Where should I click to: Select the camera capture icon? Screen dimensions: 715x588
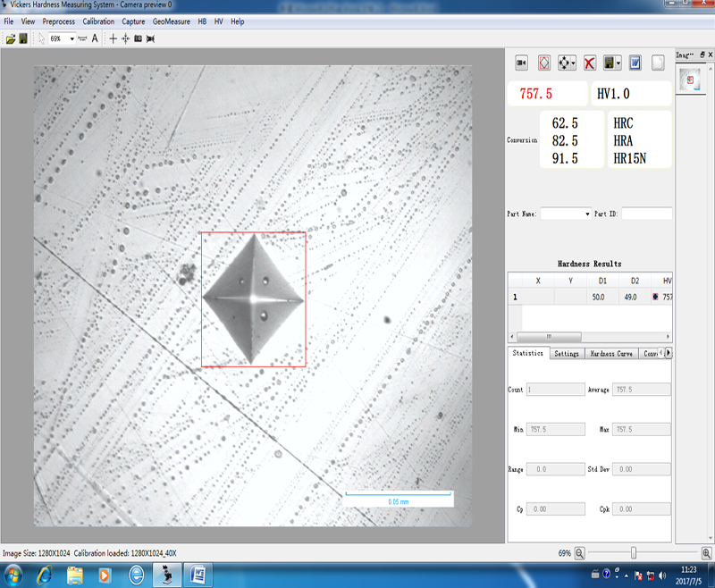pyautogui.click(x=522, y=63)
